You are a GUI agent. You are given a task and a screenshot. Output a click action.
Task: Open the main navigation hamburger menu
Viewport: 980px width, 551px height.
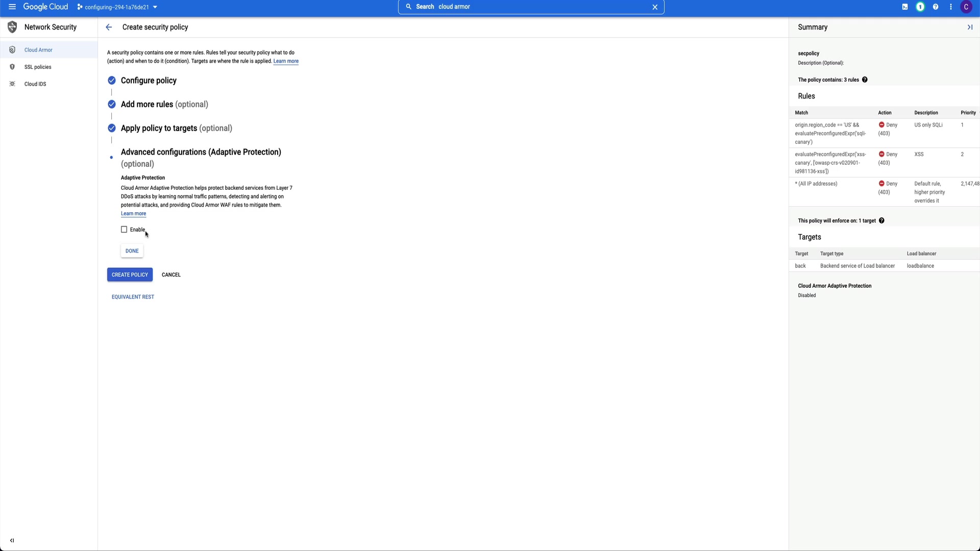click(12, 7)
